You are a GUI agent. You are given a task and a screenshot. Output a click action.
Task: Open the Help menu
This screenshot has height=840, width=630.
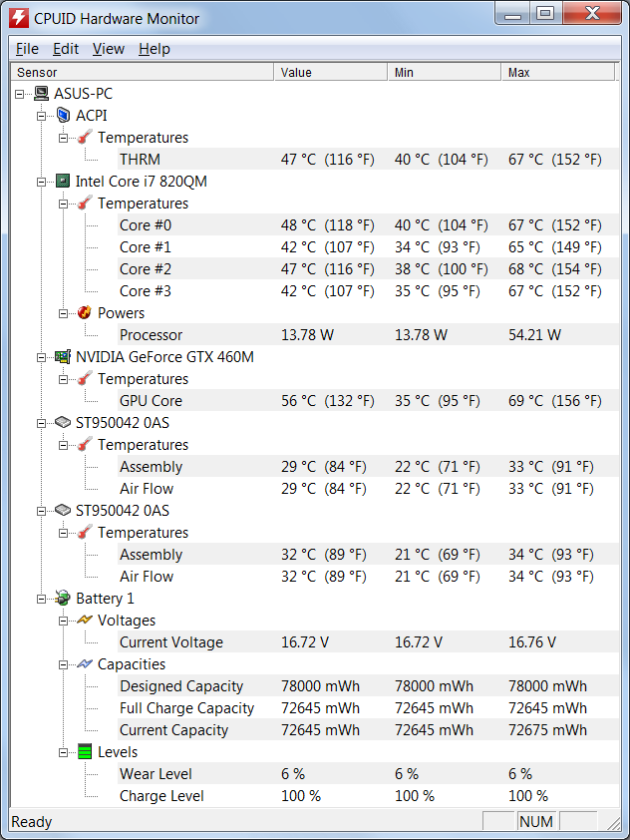(154, 49)
